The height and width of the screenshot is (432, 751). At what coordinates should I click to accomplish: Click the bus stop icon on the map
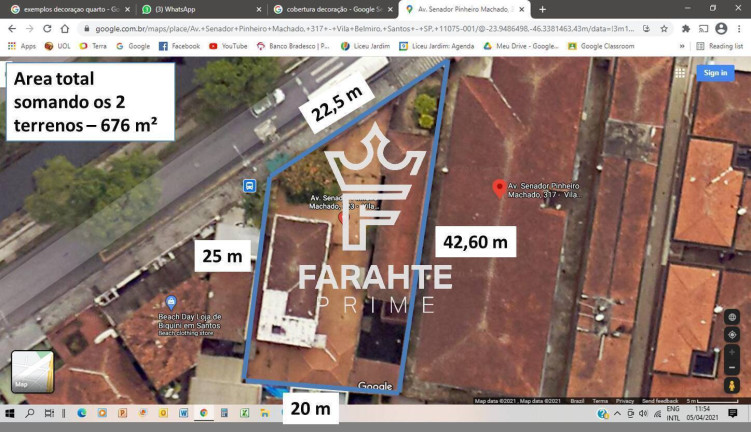(249, 186)
